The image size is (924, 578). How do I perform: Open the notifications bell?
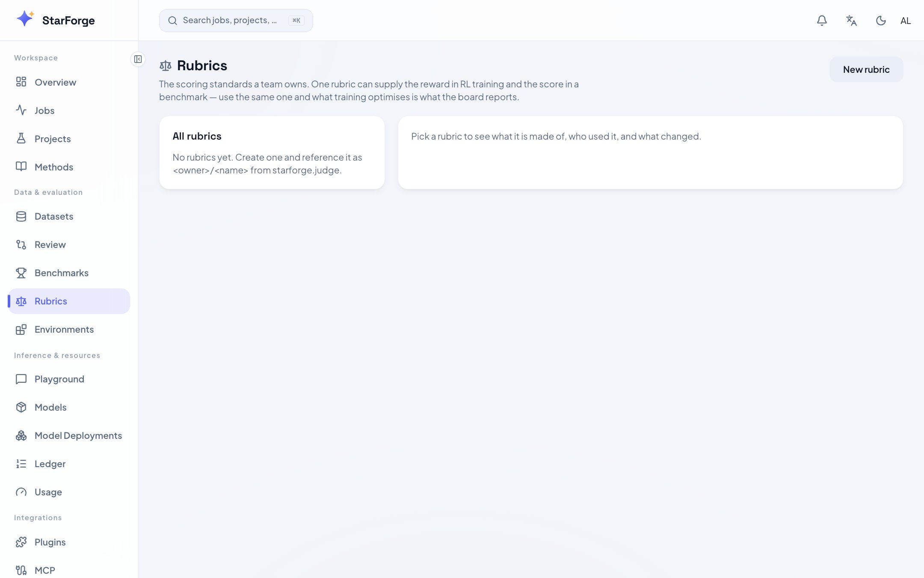click(822, 21)
